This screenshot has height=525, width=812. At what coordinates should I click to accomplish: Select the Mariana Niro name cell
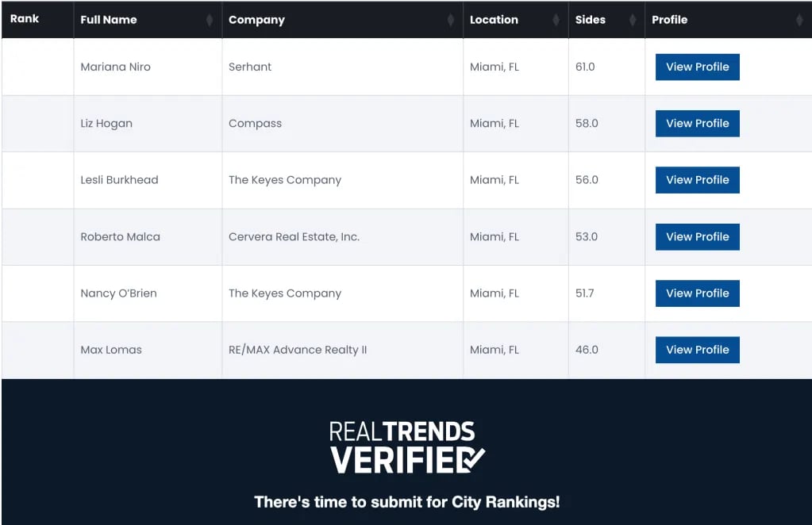(148, 67)
